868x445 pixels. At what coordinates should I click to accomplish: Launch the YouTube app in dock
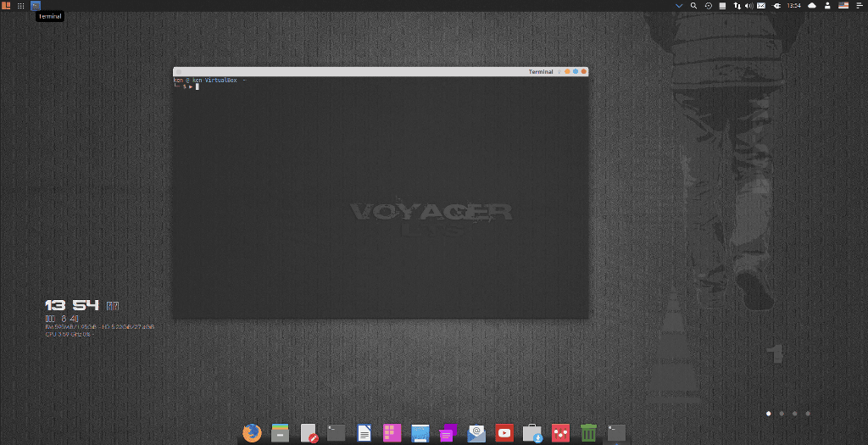pyautogui.click(x=504, y=433)
